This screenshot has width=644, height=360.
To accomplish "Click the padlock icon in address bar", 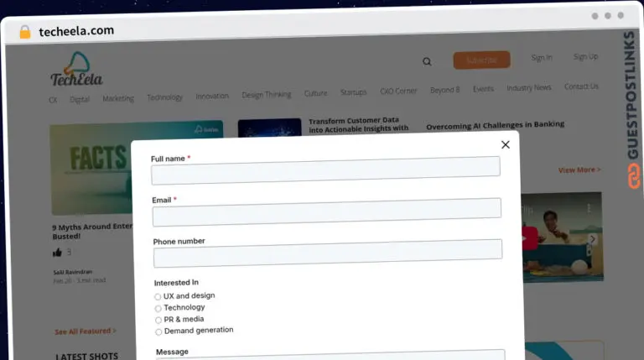I will pyautogui.click(x=24, y=32).
